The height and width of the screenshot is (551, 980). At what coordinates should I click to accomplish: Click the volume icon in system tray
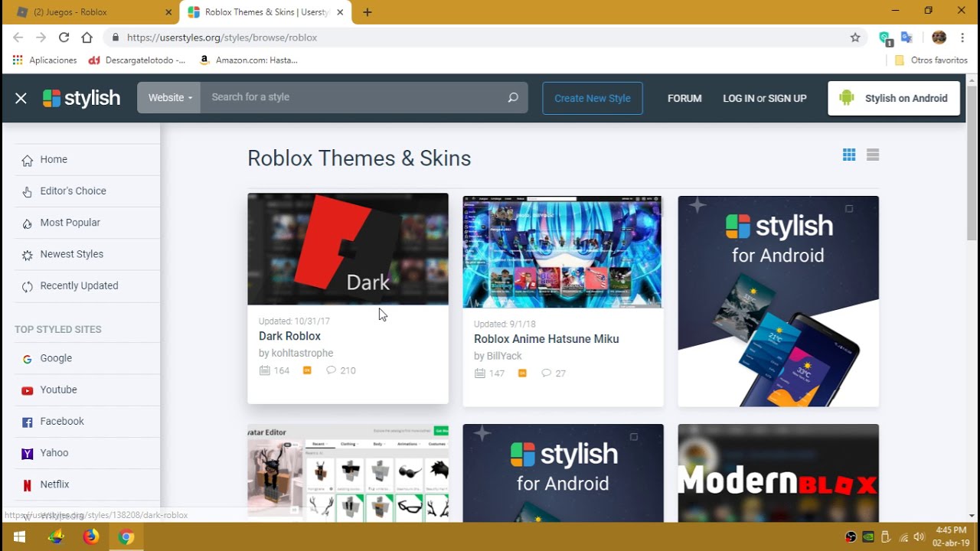[x=920, y=537]
